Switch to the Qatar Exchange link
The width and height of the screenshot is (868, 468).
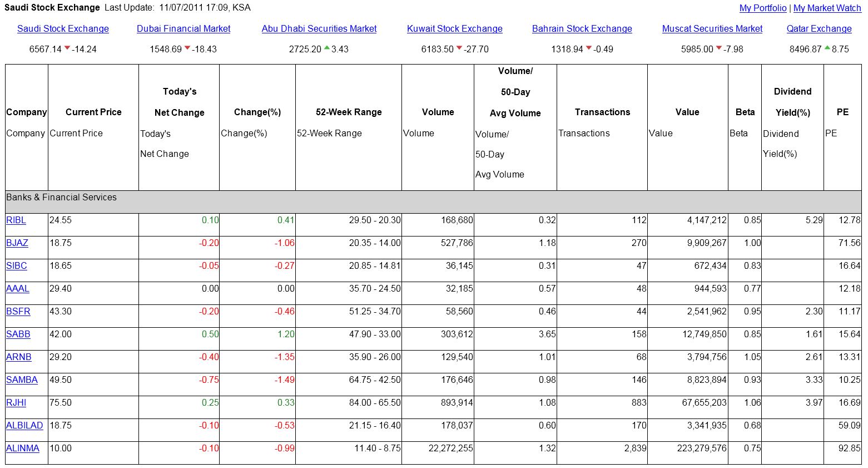pyautogui.click(x=819, y=28)
